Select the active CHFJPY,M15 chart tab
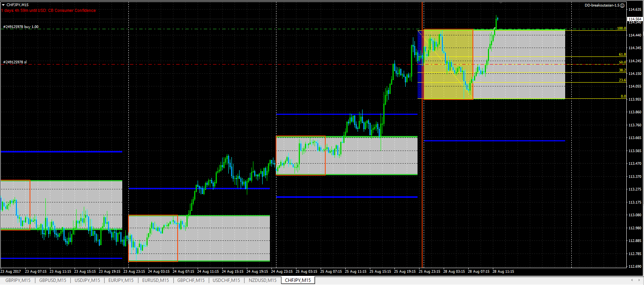Image resolution: width=644 pixels, height=285 pixels. tap(298, 280)
